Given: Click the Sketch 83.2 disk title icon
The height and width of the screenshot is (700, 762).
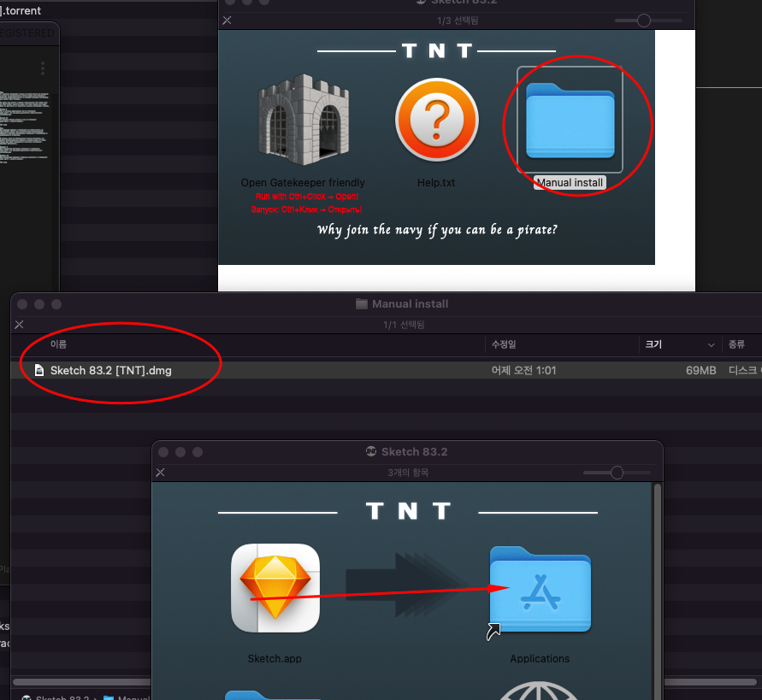Looking at the screenshot, I should pyautogui.click(x=371, y=451).
